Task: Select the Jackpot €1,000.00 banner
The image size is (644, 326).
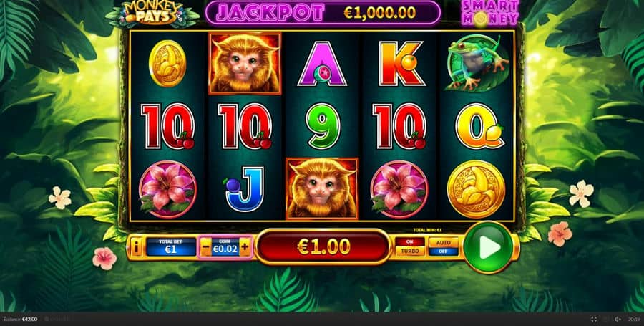Action: point(323,13)
